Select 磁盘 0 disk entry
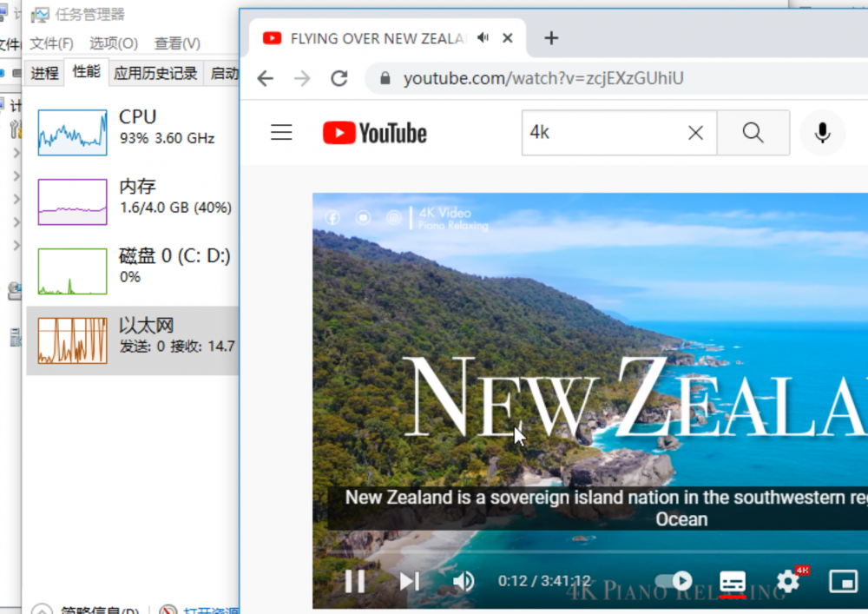This screenshot has width=868, height=614. pos(133,271)
